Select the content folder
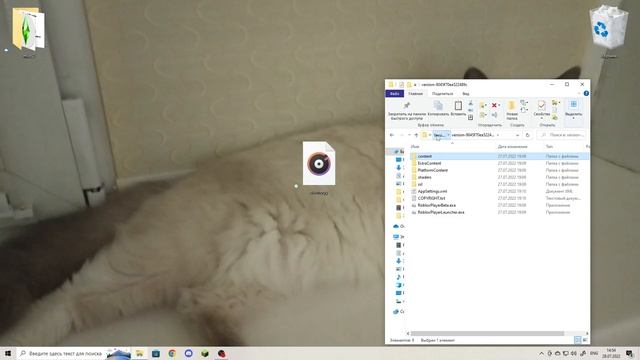 [x=499, y=156]
